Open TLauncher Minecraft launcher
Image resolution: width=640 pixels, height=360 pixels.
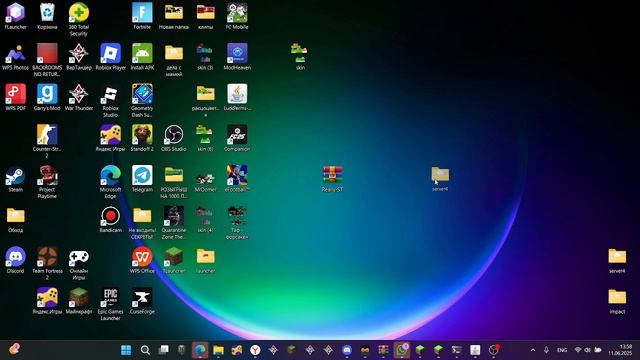pyautogui.click(x=174, y=260)
